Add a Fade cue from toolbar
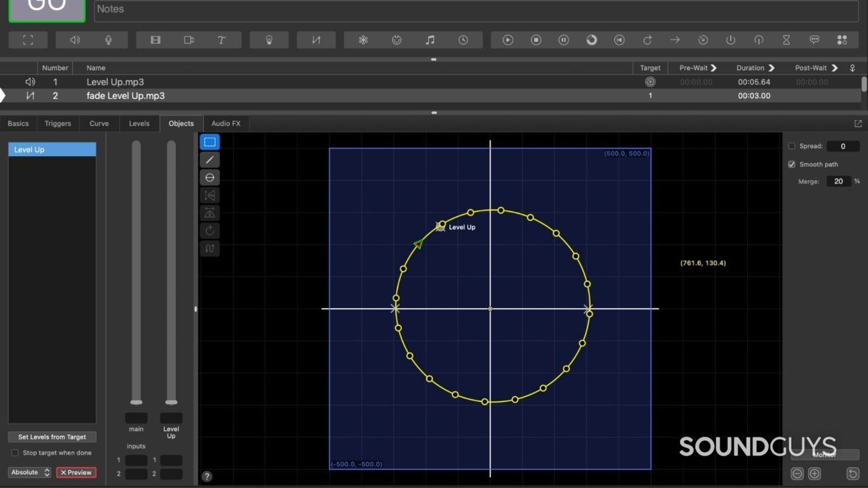 [x=316, y=40]
